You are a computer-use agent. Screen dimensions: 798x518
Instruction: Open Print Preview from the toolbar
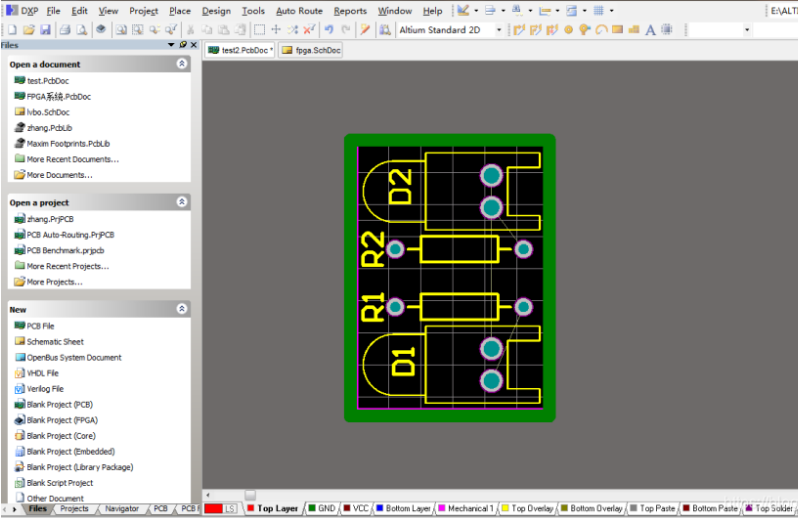81,30
